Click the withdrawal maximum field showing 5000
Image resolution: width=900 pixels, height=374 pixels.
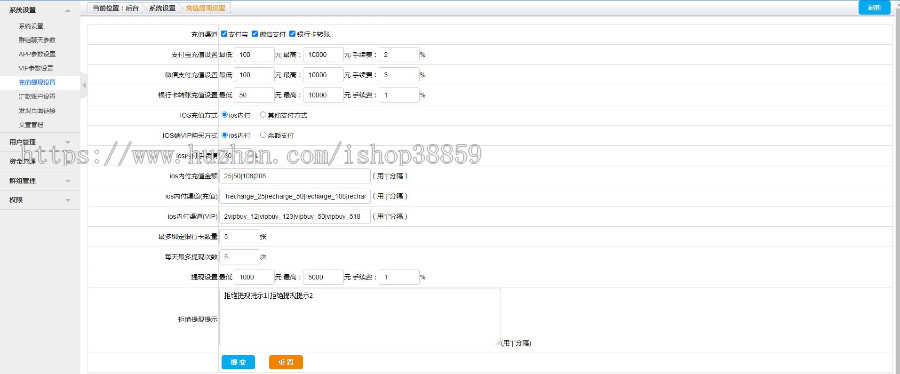click(x=323, y=277)
